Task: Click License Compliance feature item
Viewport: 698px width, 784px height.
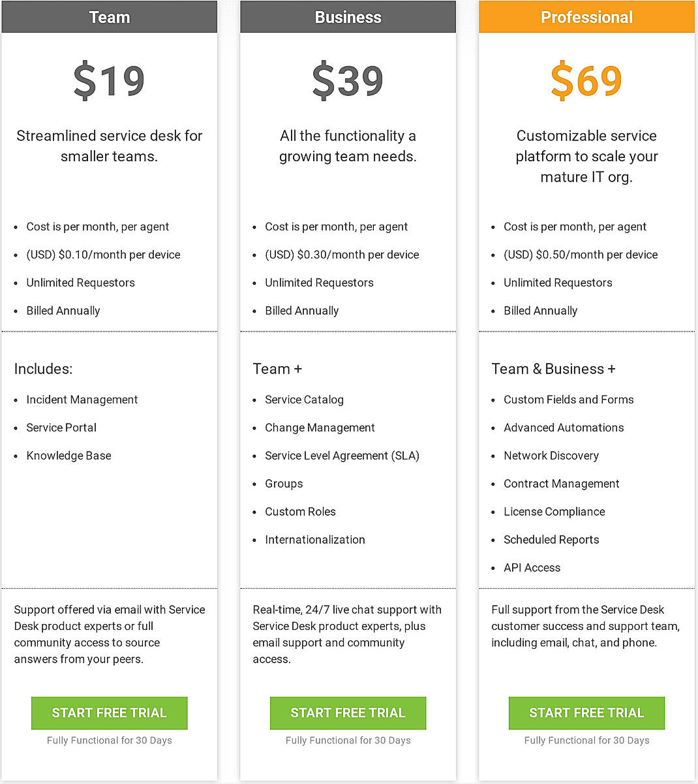Action: tap(554, 512)
